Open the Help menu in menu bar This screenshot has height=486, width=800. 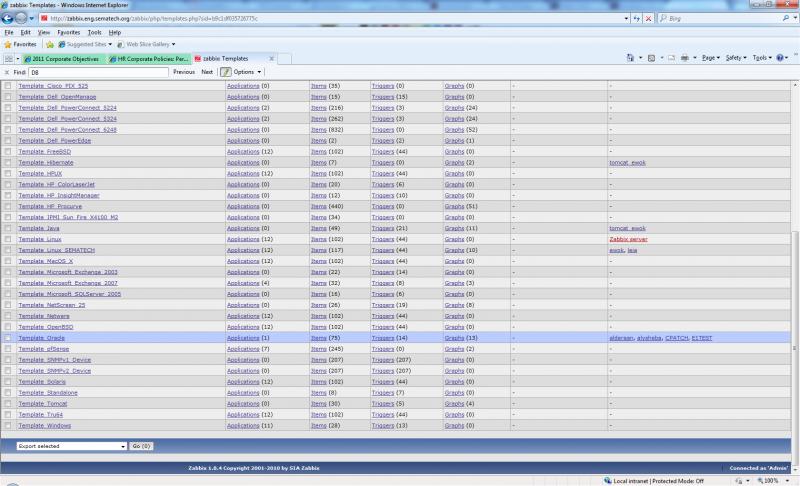pos(115,32)
